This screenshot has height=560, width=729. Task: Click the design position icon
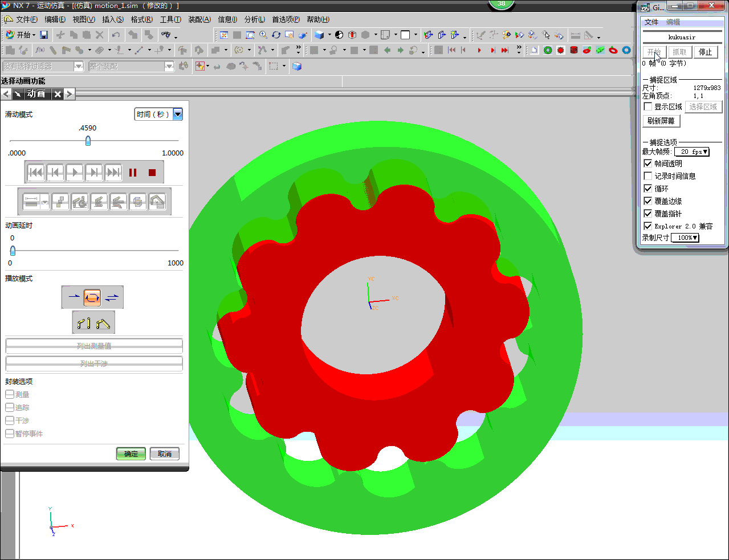pyautogui.click(x=84, y=323)
